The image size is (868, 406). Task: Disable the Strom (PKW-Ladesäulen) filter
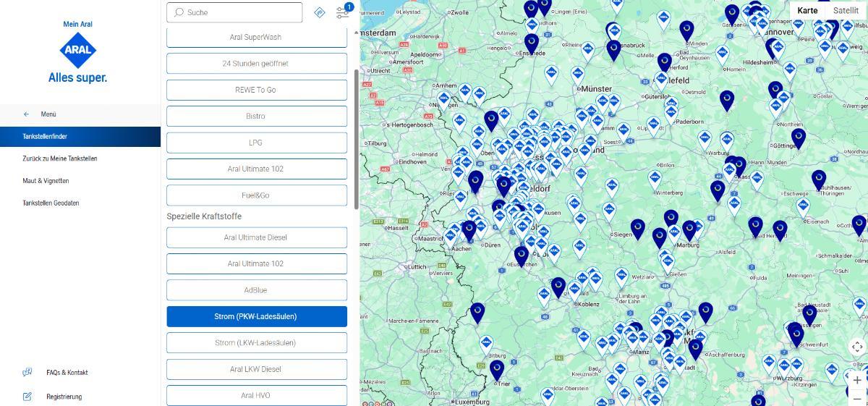[257, 316]
